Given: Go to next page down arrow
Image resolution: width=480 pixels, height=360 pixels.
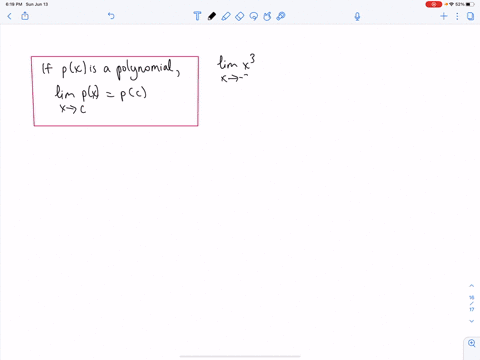Looking at the screenshot, I should [472, 321].
